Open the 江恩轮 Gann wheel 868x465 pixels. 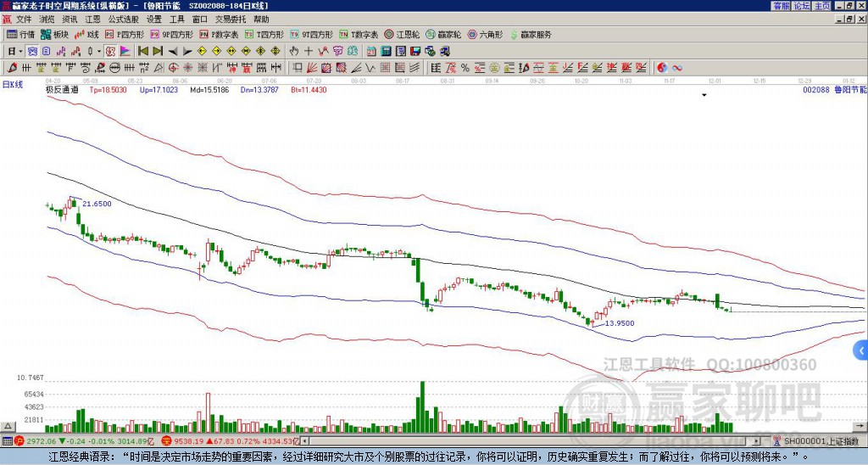click(402, 34)
